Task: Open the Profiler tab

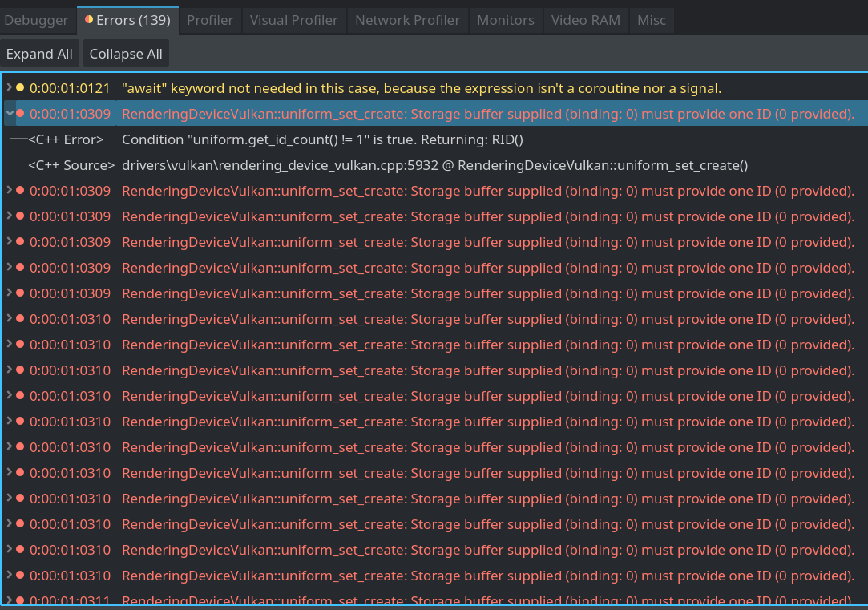Action: pyautogui.click(x=210, y=20)
